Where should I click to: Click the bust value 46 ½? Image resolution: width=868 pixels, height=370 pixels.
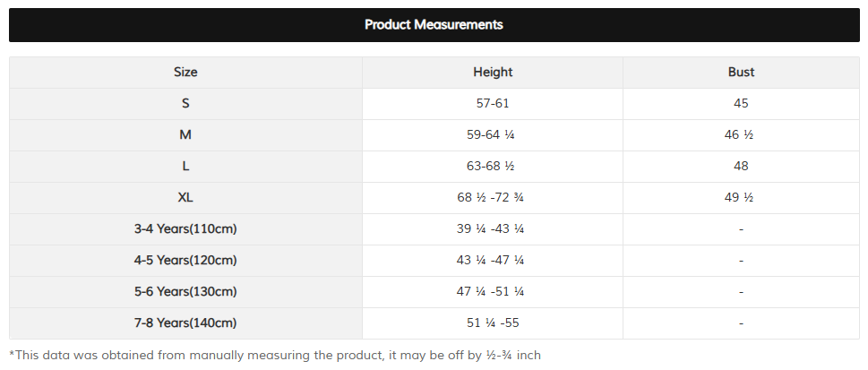click(741, 134)
